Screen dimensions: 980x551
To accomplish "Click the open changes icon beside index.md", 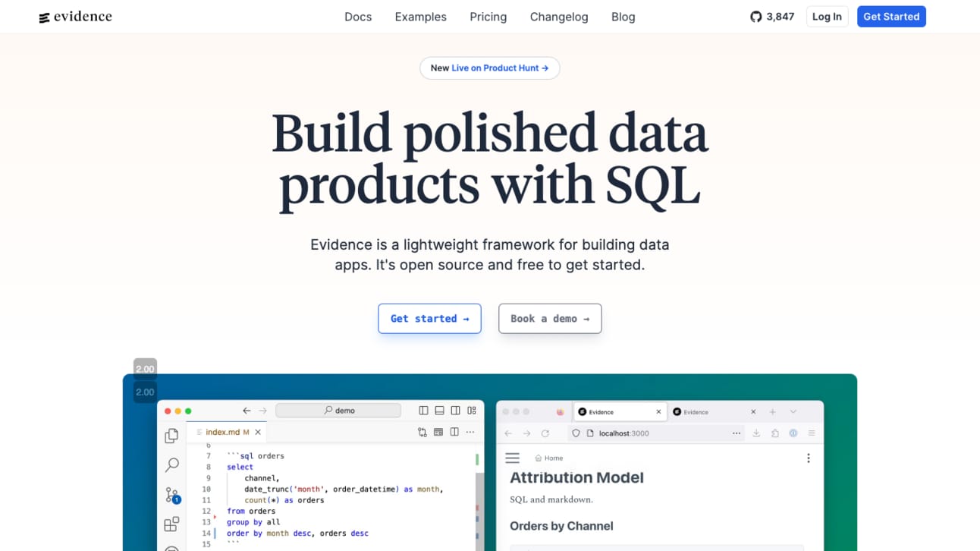I will 422,432.
